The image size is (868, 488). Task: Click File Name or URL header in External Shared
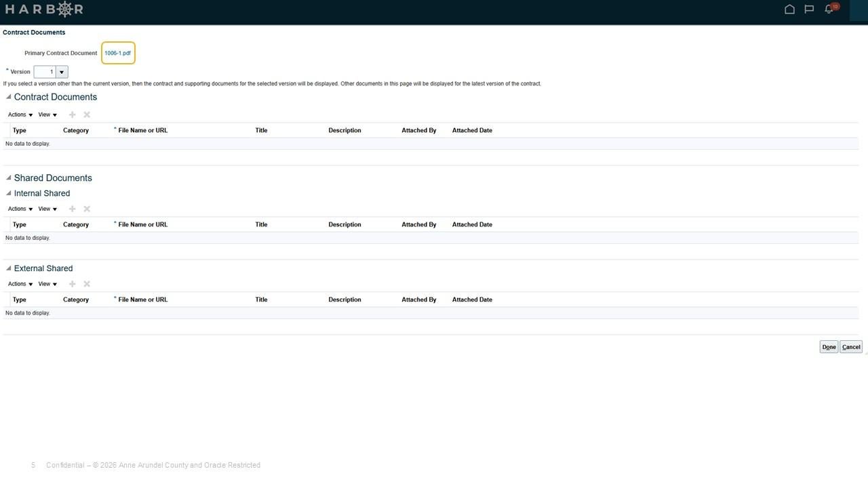point(142,300)
